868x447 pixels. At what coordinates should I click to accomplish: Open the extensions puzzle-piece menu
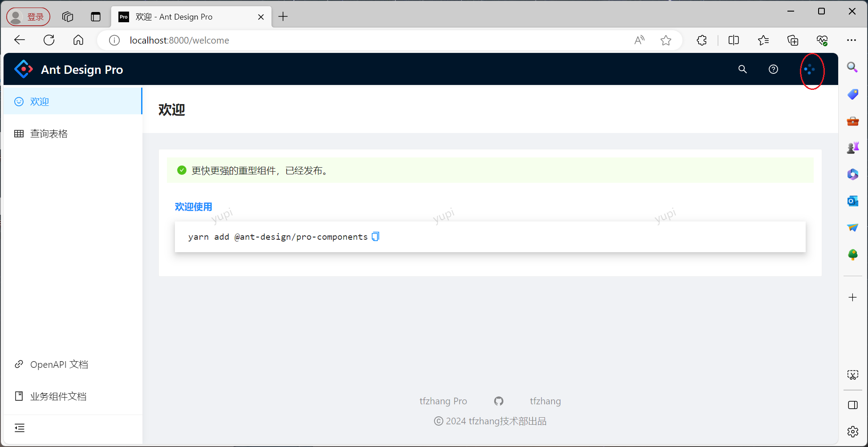[702, 40]
